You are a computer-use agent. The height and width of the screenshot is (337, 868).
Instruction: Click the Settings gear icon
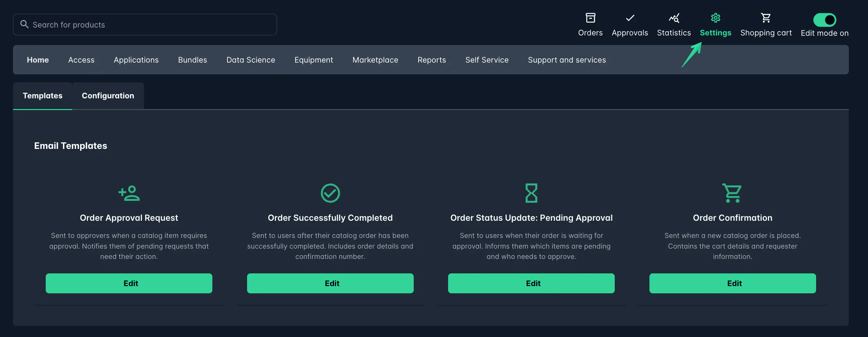point(715,18)
